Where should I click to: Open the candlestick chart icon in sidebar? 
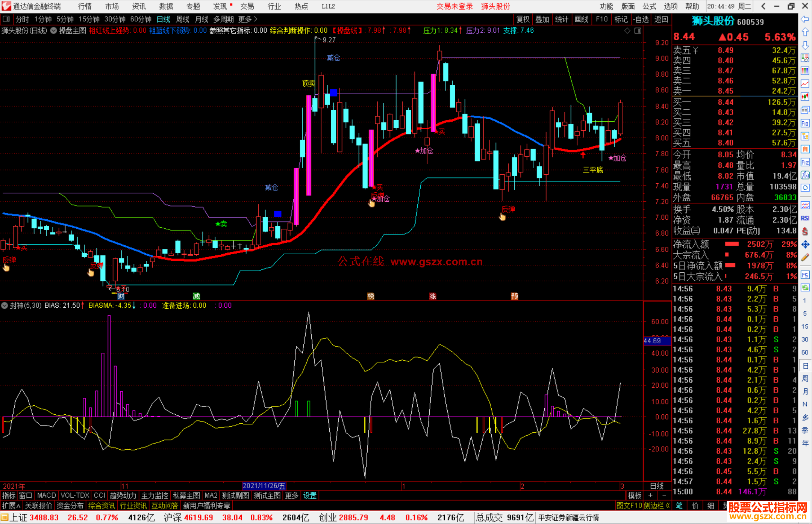tap(805, 97)
